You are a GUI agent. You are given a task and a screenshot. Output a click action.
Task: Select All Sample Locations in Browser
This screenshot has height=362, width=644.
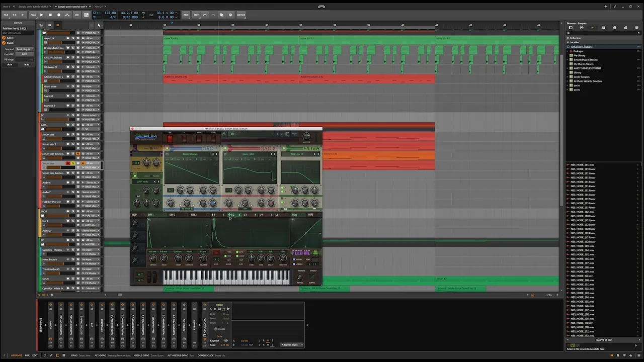[603, 47]
